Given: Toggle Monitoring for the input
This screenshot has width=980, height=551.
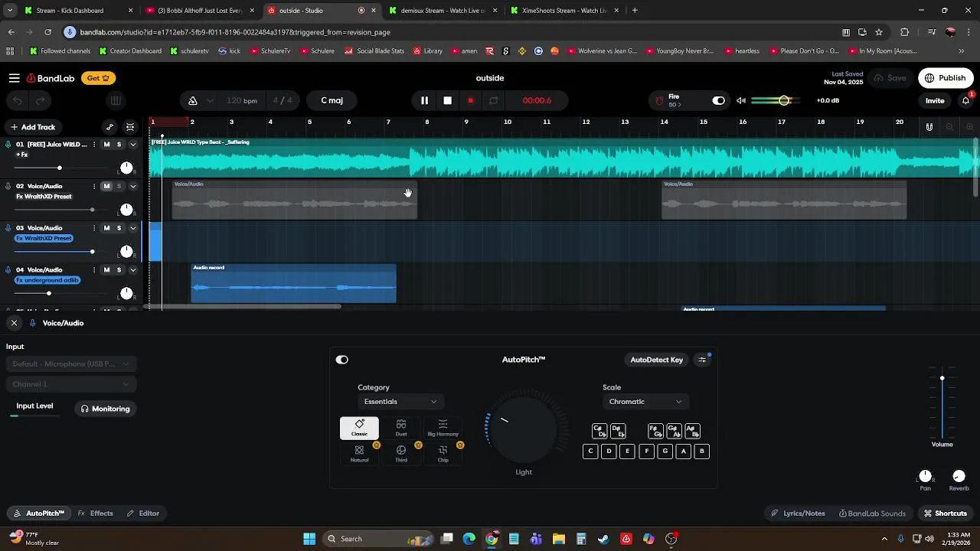Looking at the screenshot, I should 106,409.
